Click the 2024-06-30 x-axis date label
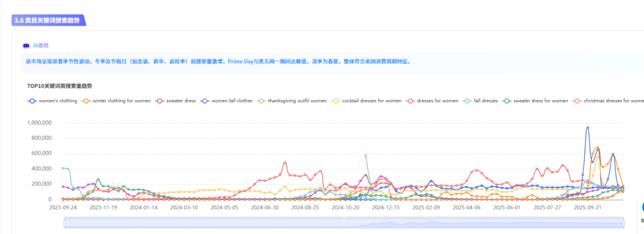Image resolution: width=644 pixels, height=234 pixels. 265,207
